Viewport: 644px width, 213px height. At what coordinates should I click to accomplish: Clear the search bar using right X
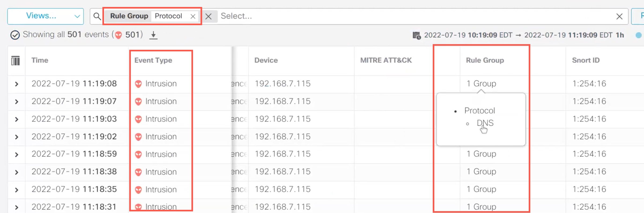[x=619, y=16]
